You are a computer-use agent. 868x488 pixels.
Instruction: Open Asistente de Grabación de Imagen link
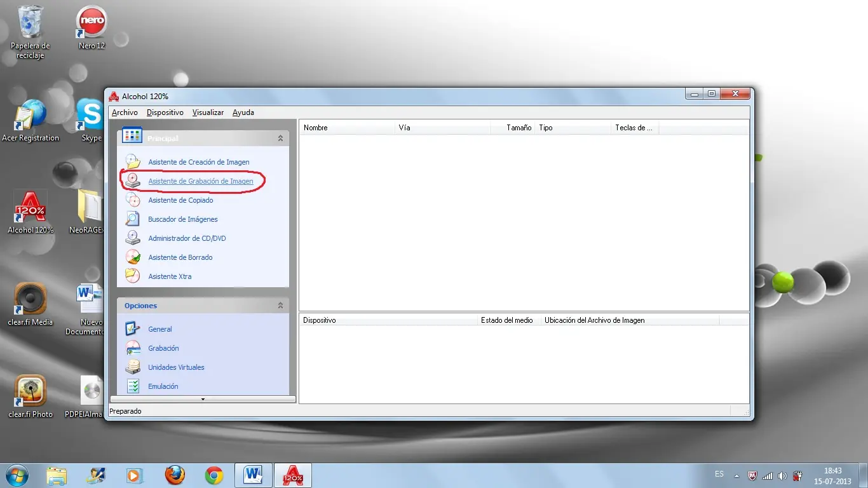coord(201,181)
